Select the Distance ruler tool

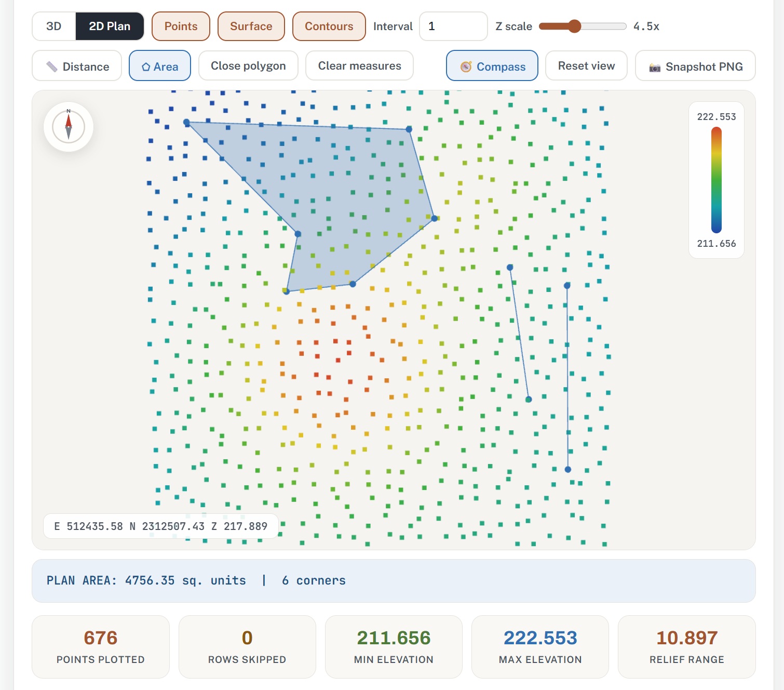tap(77, 66)
